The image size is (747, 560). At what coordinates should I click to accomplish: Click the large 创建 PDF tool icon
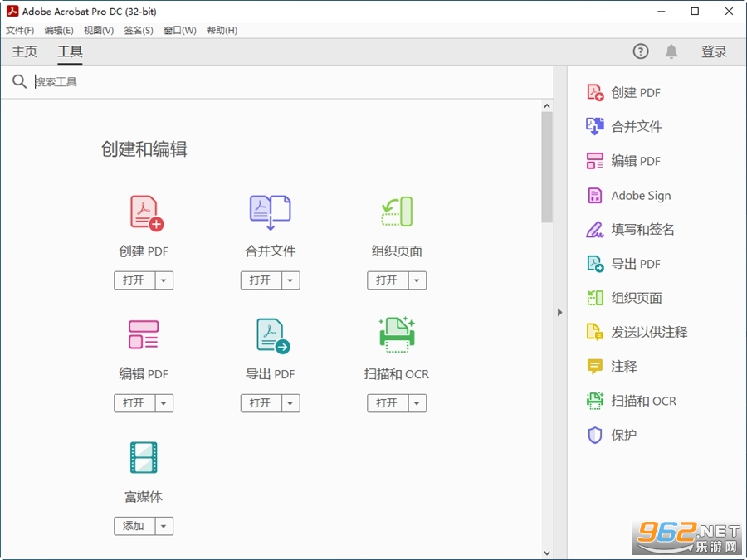147,213
